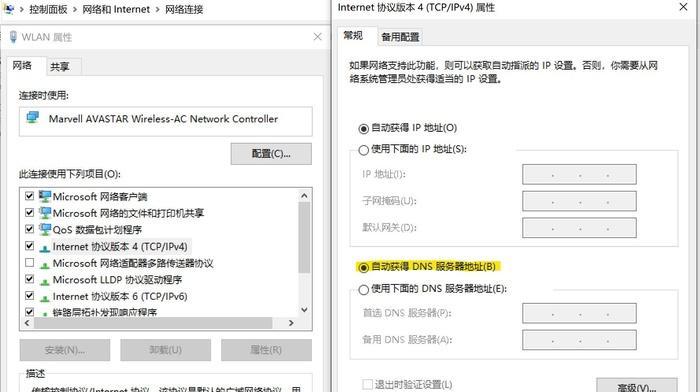Click the QoS 数据包计划程序 icon
The height and width of the screenshot is (392, 700).
click(45, 229)
